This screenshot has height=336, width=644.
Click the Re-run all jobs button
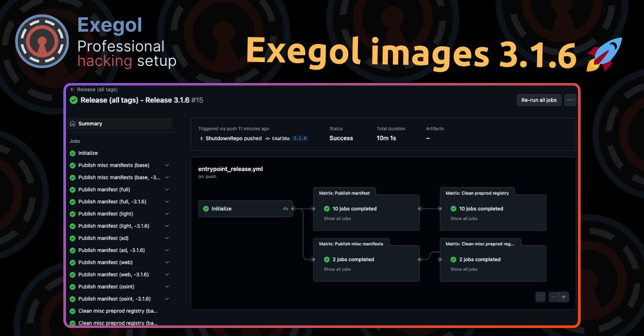tap(539, 100)
